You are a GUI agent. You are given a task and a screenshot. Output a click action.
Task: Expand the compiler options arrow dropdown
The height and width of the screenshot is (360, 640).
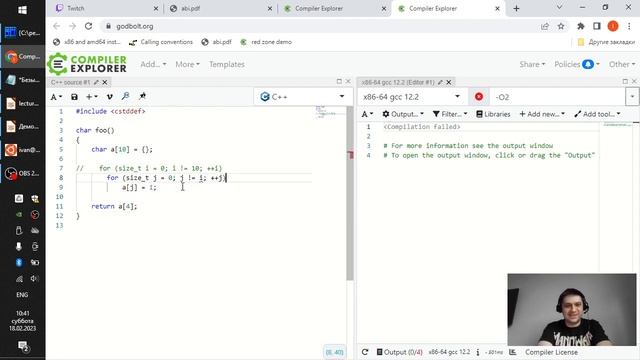(x=632, y=97)
